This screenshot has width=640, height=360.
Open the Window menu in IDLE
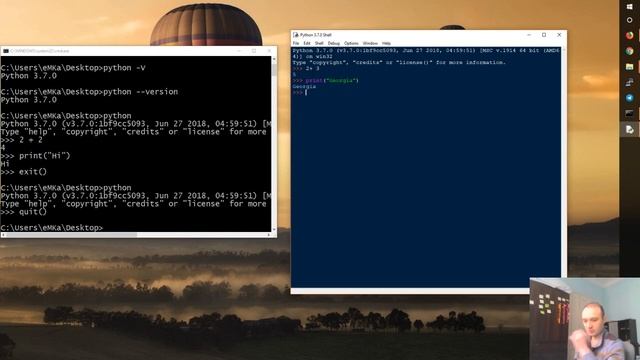pyautogui.click(x=370, y=43)
